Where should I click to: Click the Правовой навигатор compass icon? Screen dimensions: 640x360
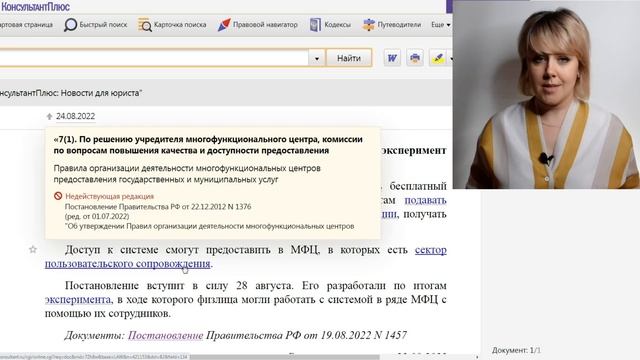[224, 25]
